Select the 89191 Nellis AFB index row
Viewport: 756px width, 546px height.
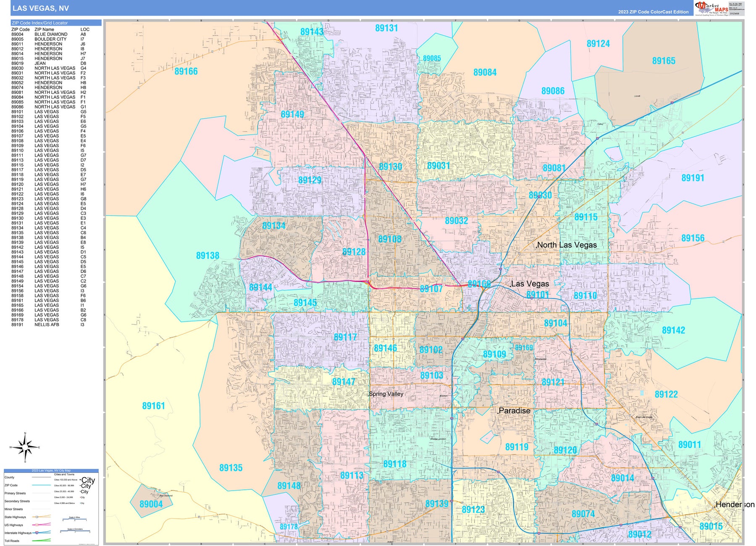(x=48, y=324)
